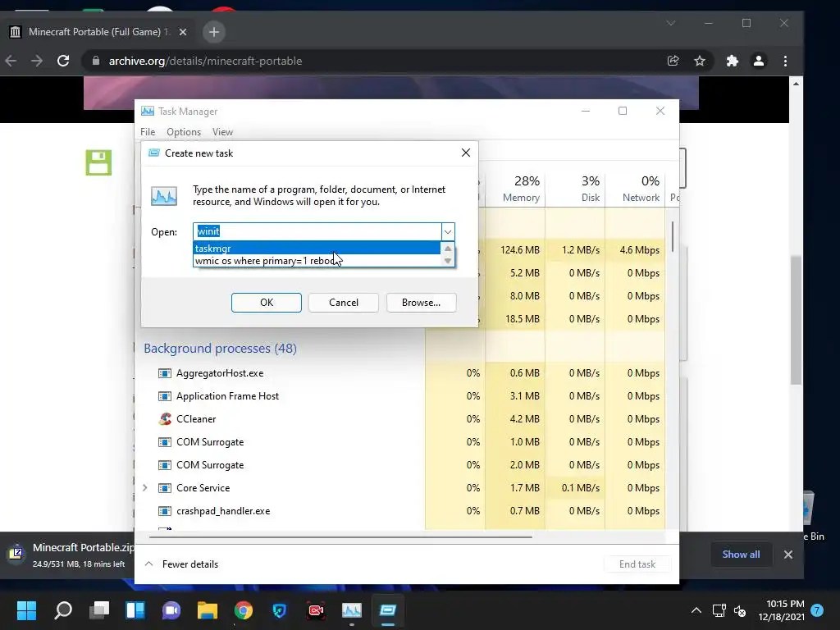Click the Browse... button
Screen dimensions: 840x630
pos(421,302)
